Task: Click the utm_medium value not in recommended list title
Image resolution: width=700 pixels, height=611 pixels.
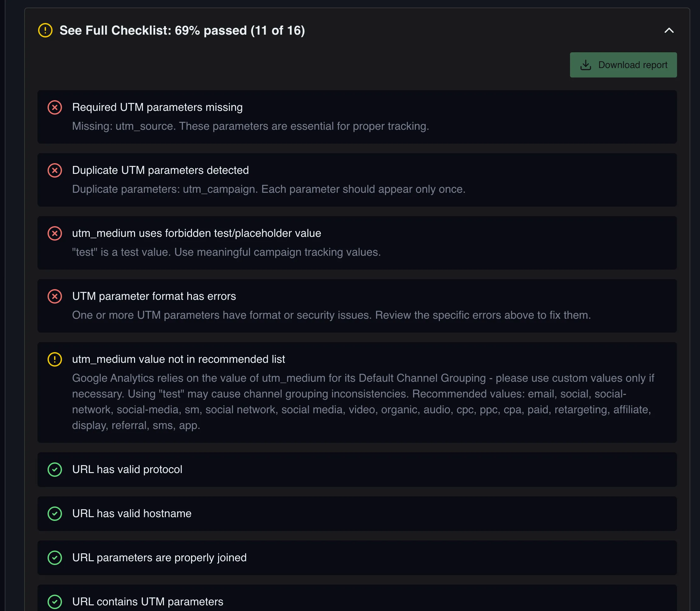Action: [178, 359]
